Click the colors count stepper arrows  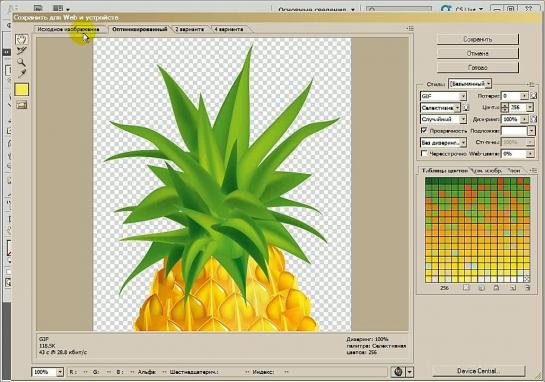505,107
